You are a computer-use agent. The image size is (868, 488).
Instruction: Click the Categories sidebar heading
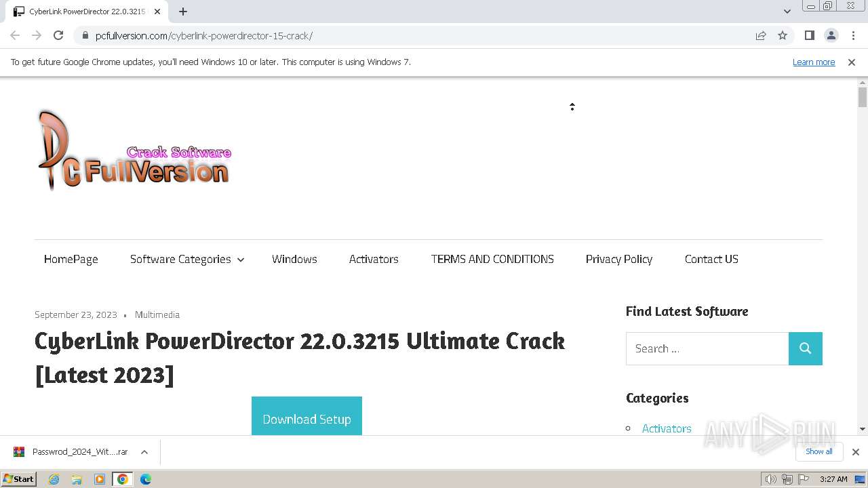657,398
